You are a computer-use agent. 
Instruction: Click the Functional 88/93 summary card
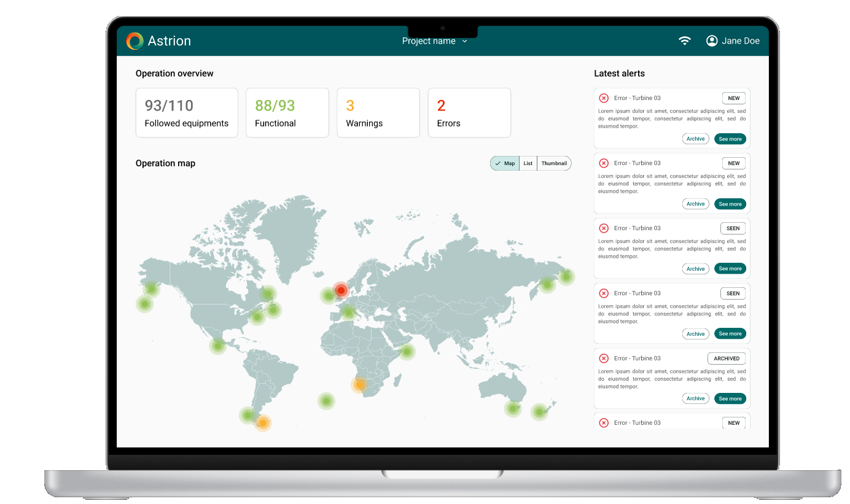click(x=287, y=112)
